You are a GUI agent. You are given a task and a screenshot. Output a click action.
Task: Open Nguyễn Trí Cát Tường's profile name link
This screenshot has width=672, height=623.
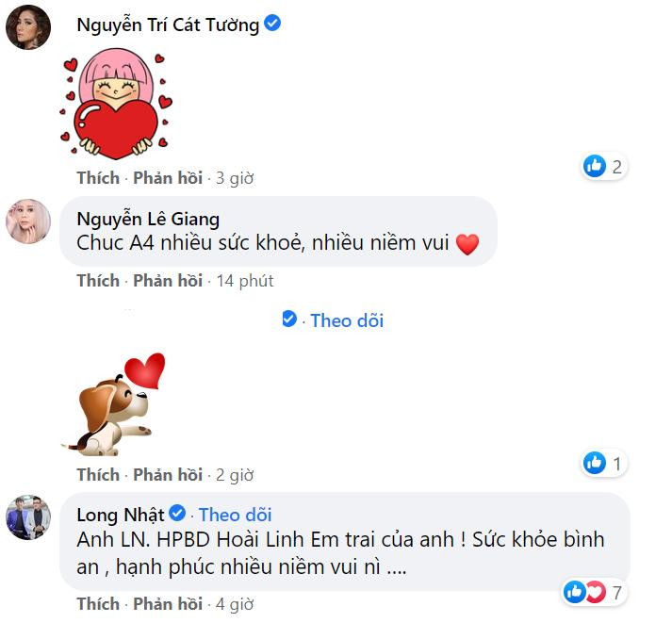(168, 25)
